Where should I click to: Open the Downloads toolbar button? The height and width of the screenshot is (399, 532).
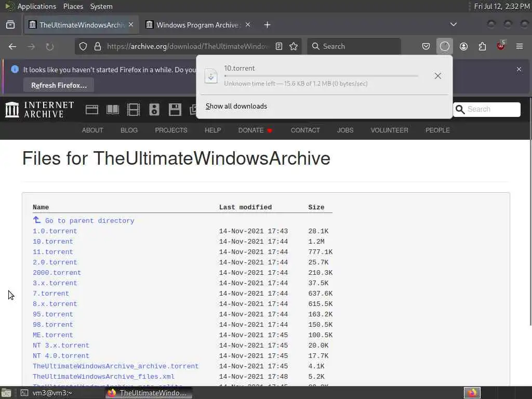pos(445,46)
